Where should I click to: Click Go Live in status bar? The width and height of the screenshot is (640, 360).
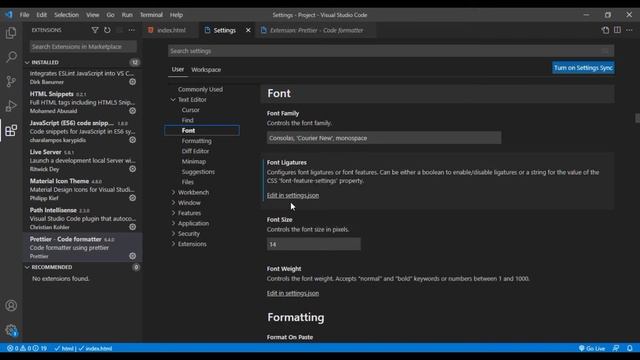click(x=592, y=348)
